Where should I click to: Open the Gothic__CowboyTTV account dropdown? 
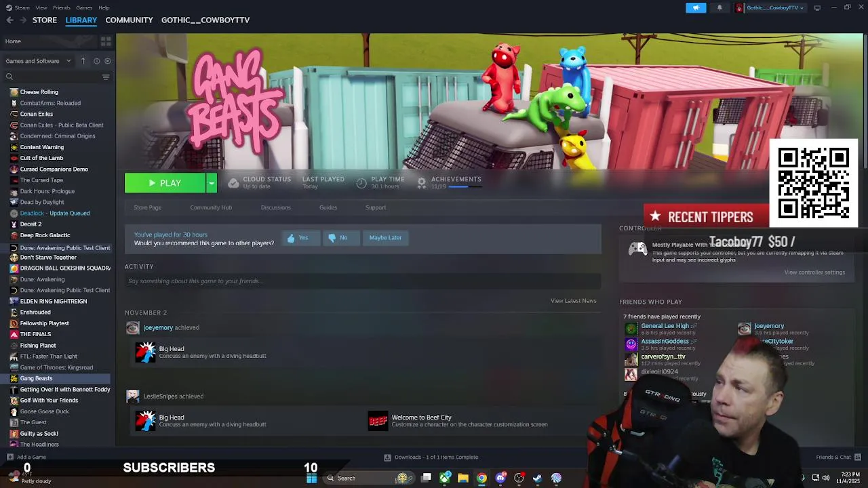pyautogui.click(x=770, y=7)
